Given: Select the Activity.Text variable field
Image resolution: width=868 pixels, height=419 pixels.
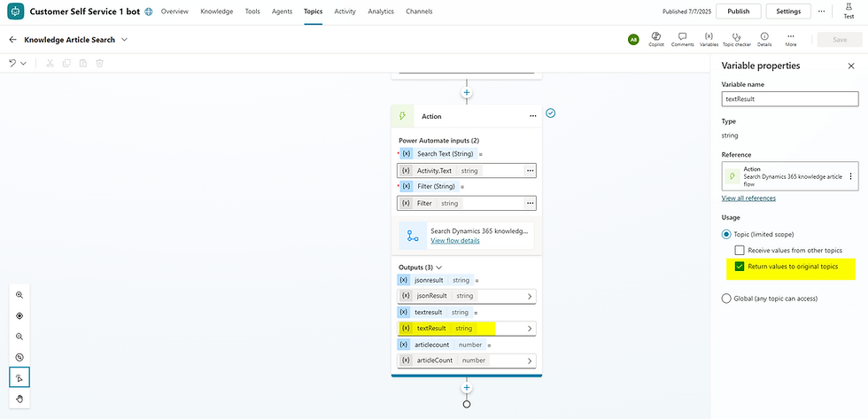Looking at the screenshot, I should (467, 170).
